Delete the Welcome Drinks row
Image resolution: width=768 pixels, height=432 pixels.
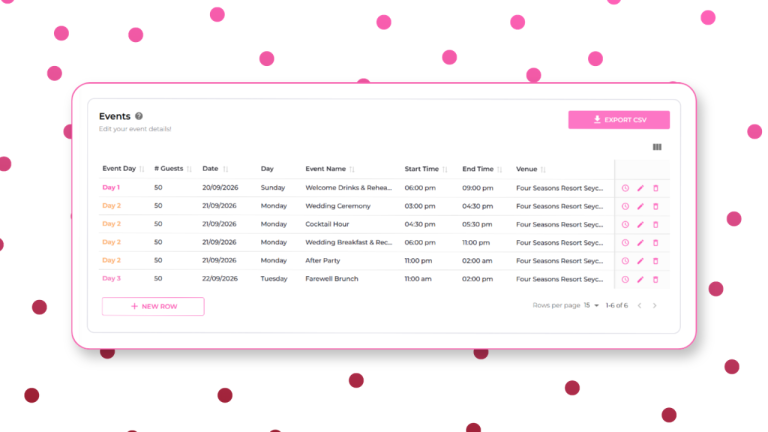[655, 188]
